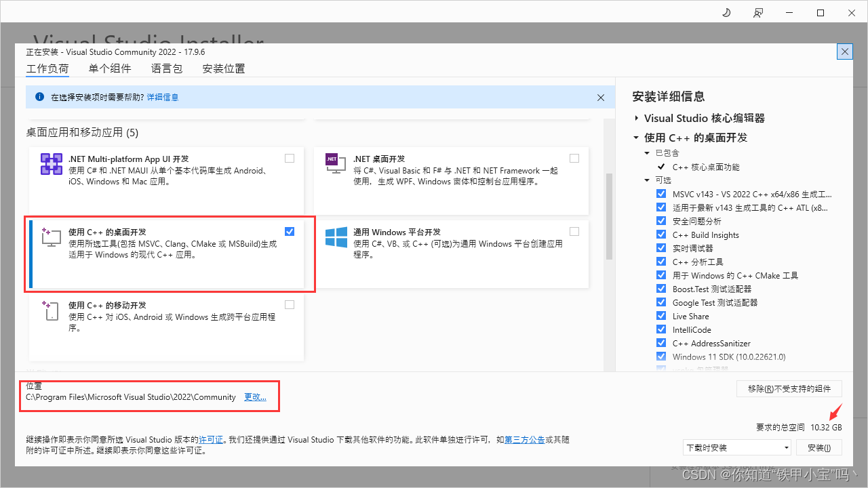Close the installer workload dialog
Viewport: 868px width, 488px height.
click(x=845, y=52)
